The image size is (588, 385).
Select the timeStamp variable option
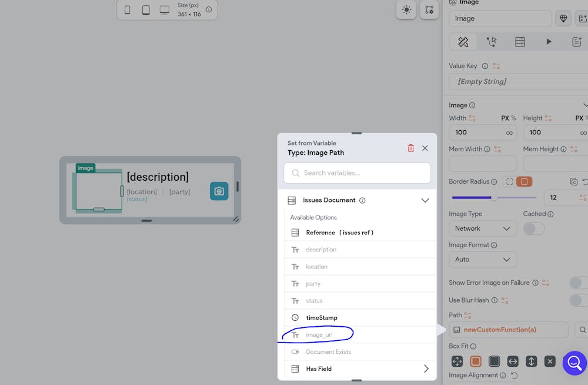(x=360, y=318)
